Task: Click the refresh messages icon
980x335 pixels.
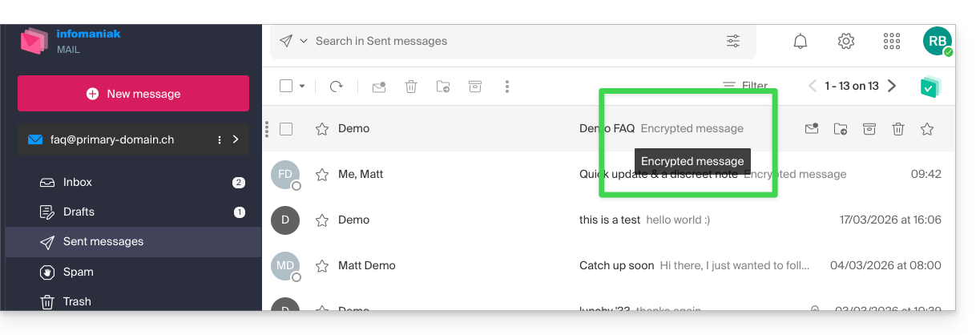Action: (x=337, y=87)
